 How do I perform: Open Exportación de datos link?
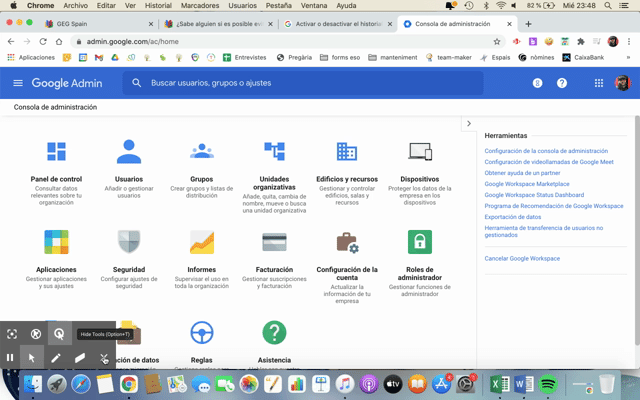513,217
